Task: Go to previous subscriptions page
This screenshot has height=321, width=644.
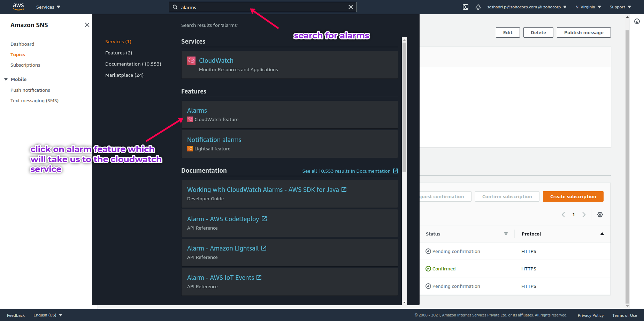Action: pos(563,215)
